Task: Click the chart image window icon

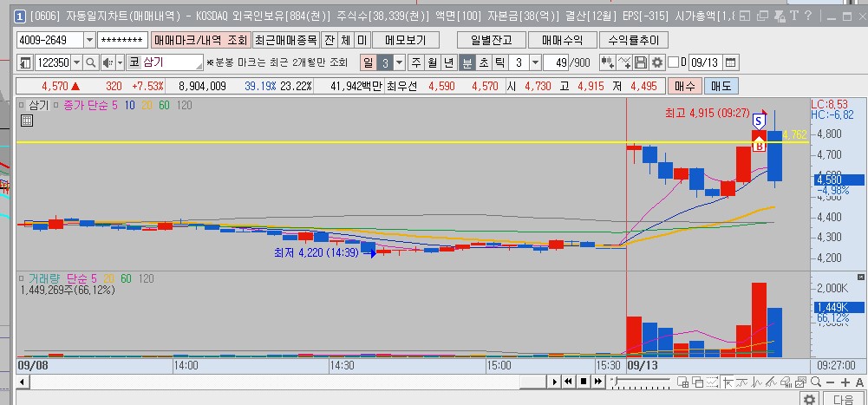Action: click(x=800, y=382)
